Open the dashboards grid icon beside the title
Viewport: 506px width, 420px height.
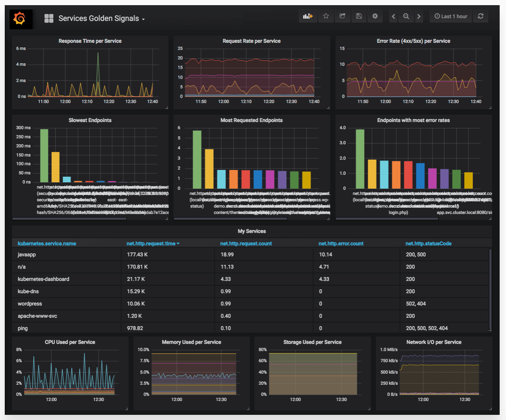[x=48, y=18]
